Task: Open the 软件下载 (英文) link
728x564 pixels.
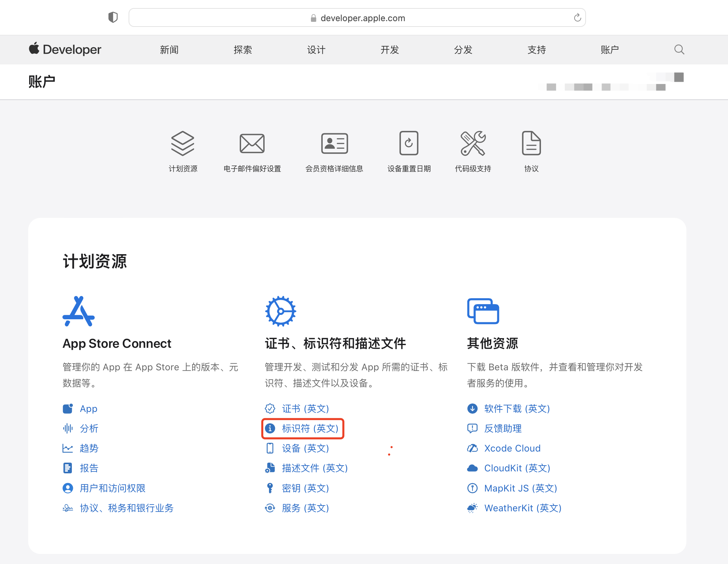Action: point(517,409)
